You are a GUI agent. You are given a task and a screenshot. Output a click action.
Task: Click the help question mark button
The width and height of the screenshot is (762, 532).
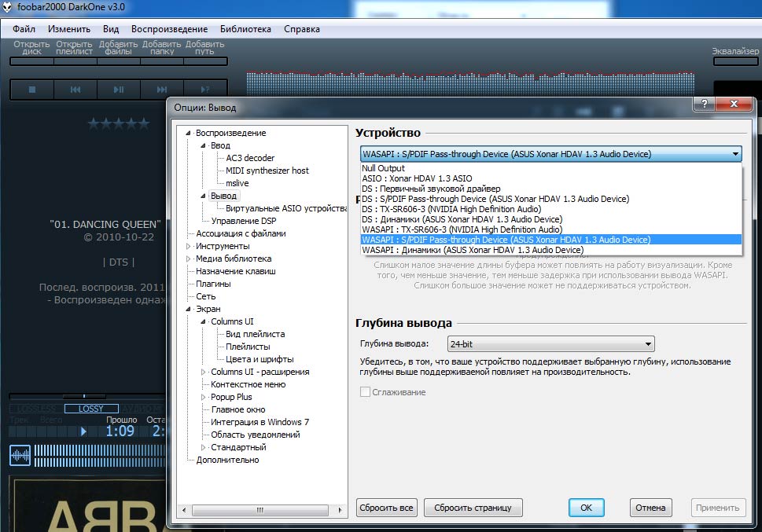(x=704, y=104)
